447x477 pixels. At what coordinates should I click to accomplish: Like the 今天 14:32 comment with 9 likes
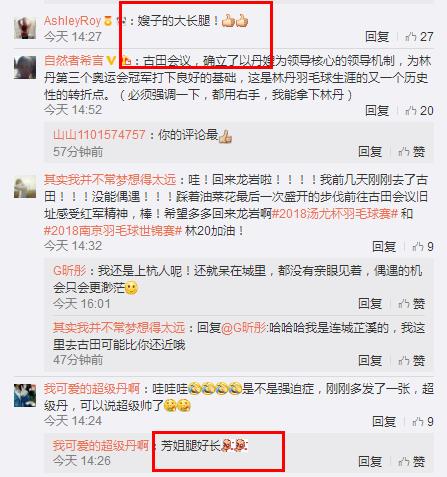click(423, 247)
